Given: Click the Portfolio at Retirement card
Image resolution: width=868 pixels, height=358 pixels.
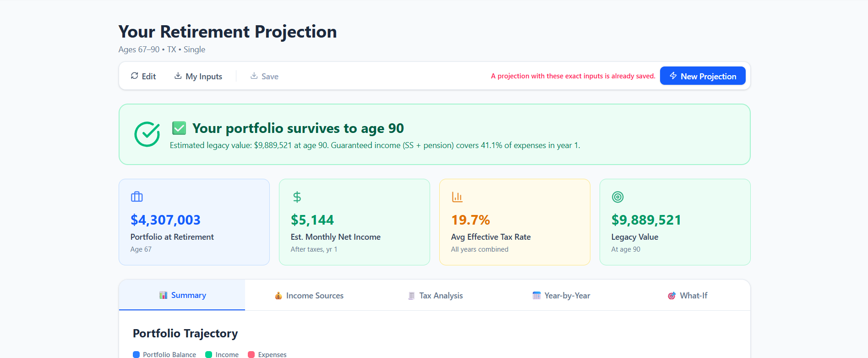Looking at the screenshot, I should [x=194, y=222].
